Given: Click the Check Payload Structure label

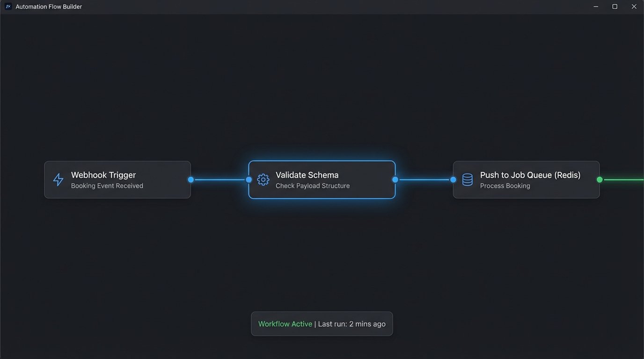Looking at the screenshot, I should click(313, 186).
